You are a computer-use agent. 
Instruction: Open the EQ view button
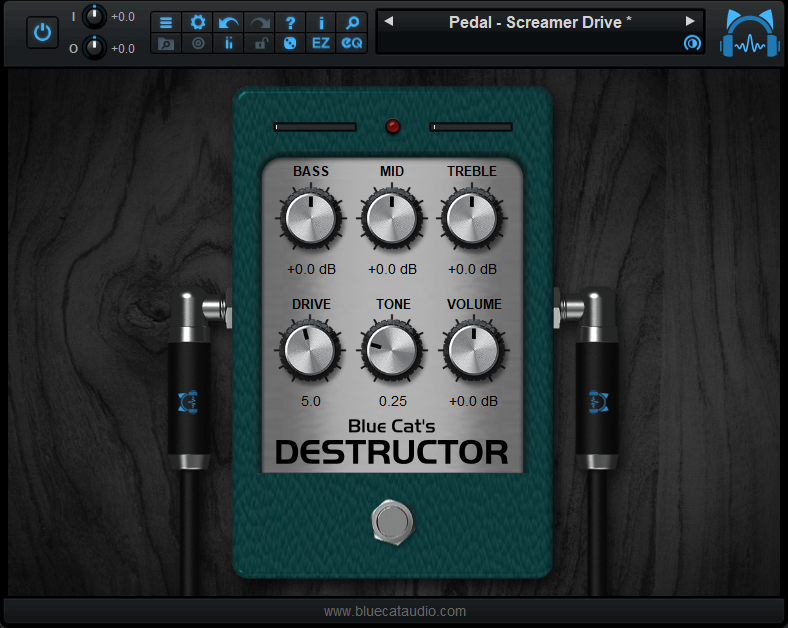(x=352, y=43)
